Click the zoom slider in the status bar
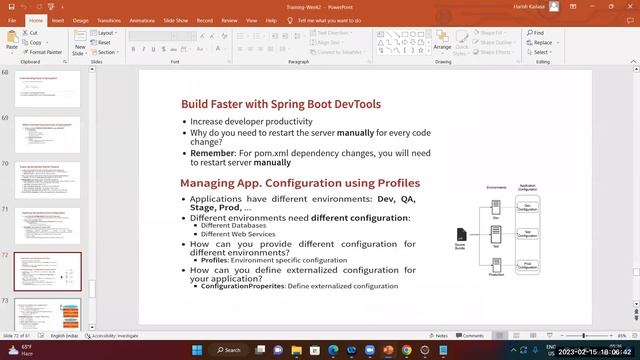Image resolution: width=640 pixels, height=360 pixels. (587, 336)
